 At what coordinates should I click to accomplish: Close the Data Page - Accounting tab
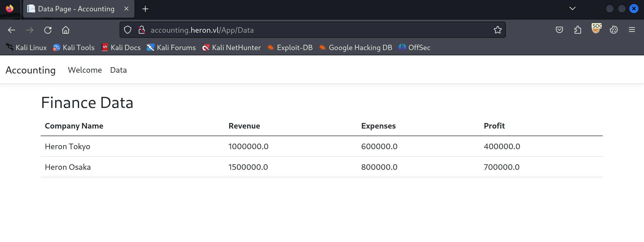[126, 9]
